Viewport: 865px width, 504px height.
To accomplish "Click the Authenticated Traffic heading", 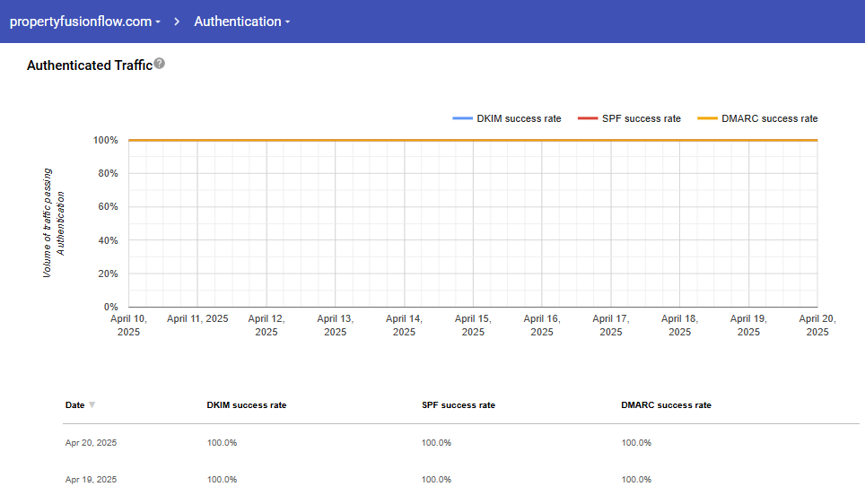I will click(x=89, y=65).
